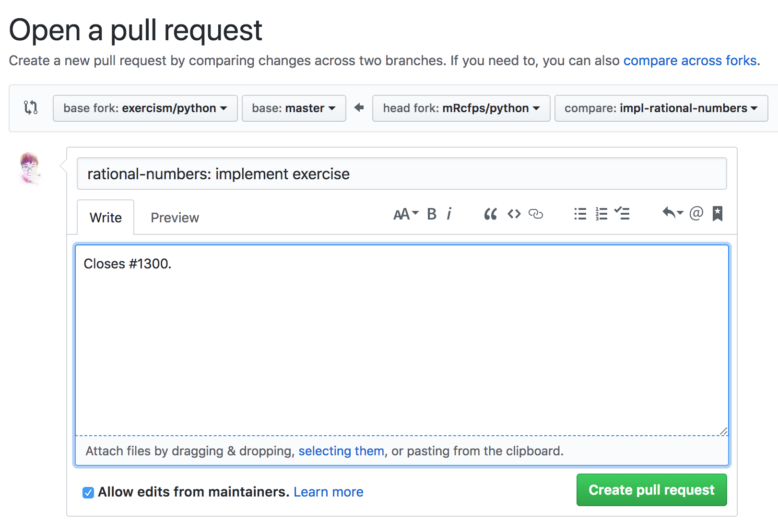Apply italic formatting with the i icon
Viewport: 778px width, 532px height.
[x=449, y=214]
